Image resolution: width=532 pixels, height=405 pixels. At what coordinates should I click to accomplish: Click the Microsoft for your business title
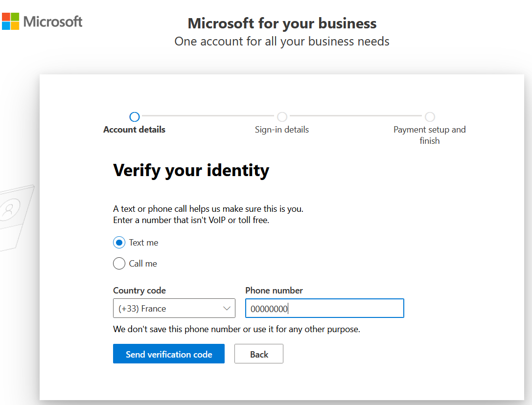[282, 23]
